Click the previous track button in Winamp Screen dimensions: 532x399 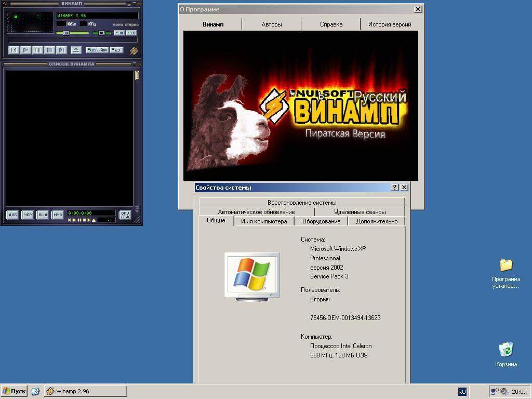14,50
